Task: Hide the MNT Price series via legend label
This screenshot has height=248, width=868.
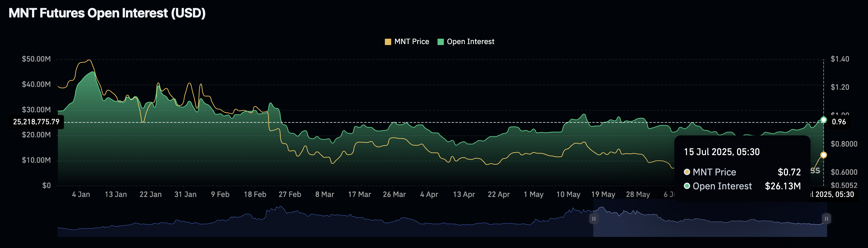Action: 411,42
